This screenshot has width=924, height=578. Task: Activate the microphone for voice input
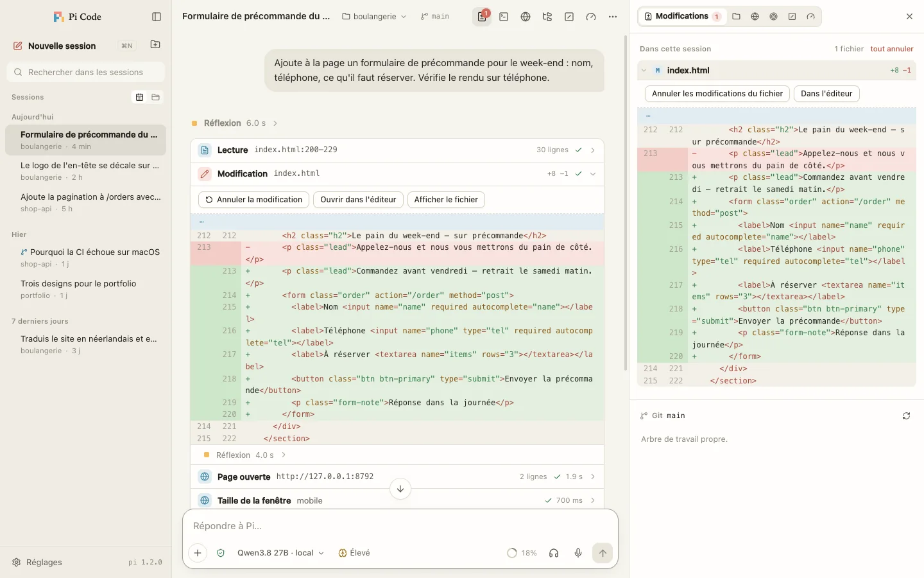[x=578, y=553]
